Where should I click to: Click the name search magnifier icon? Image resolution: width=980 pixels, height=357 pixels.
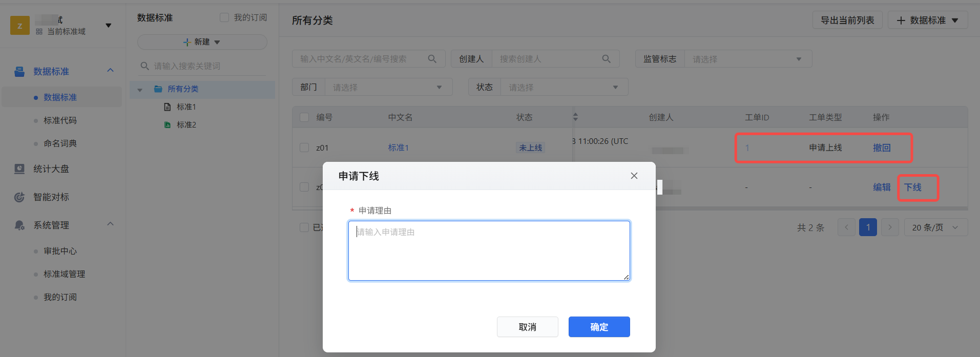(432, 59)
